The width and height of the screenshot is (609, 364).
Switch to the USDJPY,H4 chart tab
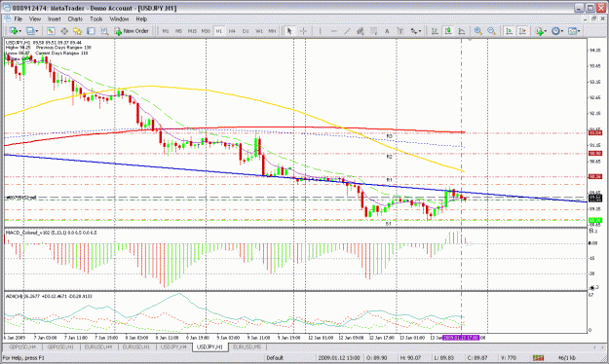pos(173,346)
